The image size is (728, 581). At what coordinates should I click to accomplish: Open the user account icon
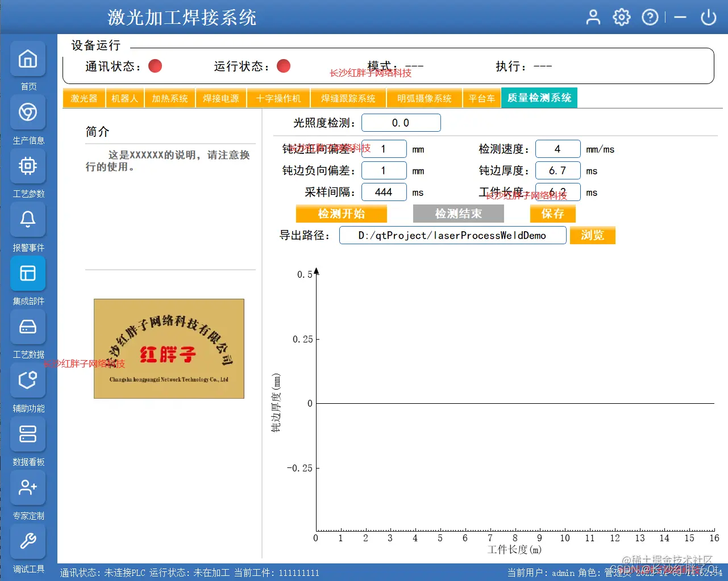click(593, 17)
